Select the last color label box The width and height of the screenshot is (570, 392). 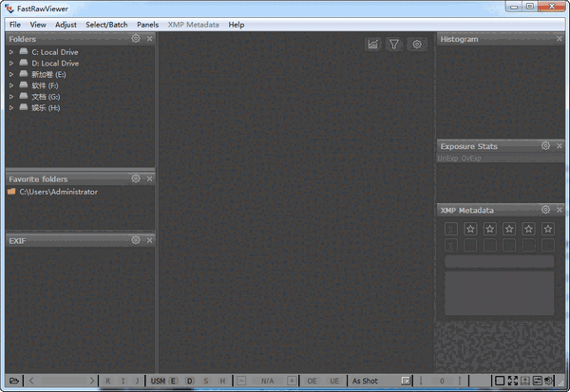click(548, 245)
